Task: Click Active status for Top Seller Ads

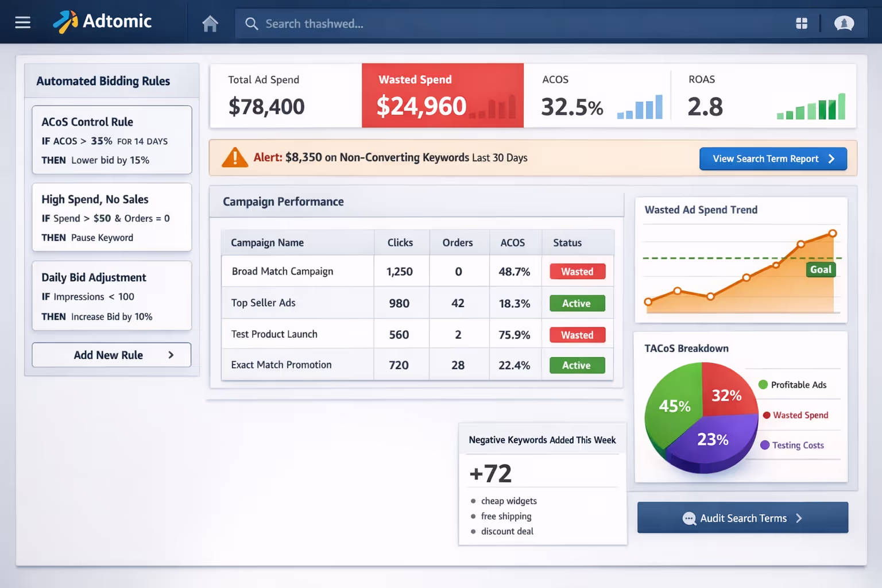Action: click(577, 303)
